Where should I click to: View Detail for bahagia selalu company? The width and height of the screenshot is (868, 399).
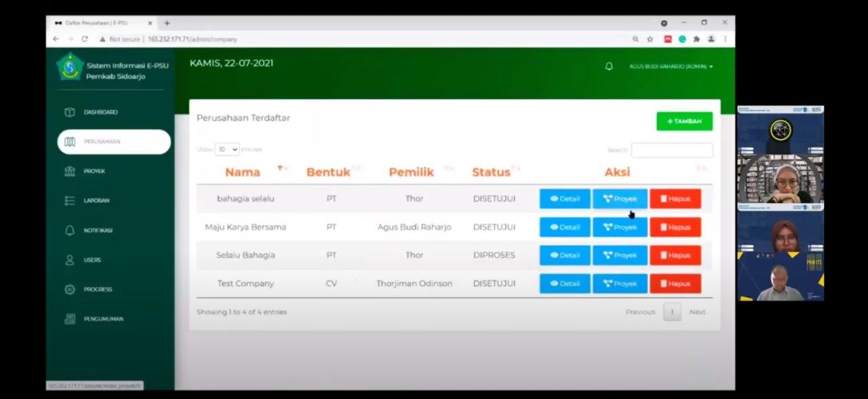click(565, 199)
